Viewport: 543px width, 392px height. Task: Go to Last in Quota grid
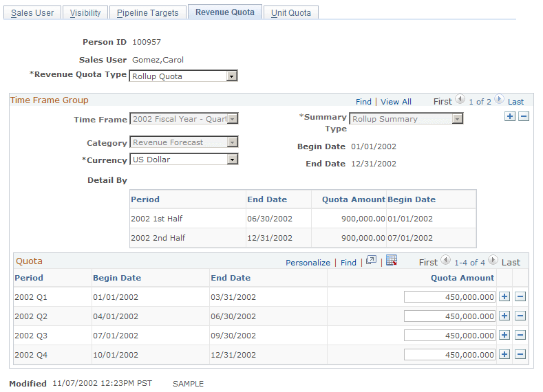pos(511,263)
